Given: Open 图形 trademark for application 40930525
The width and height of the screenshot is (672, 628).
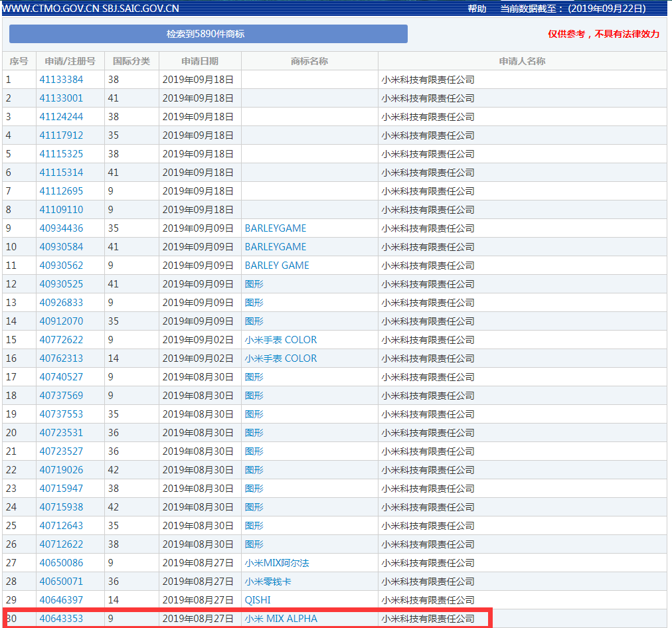Looking at the screenshot, I should click(254, 284).
